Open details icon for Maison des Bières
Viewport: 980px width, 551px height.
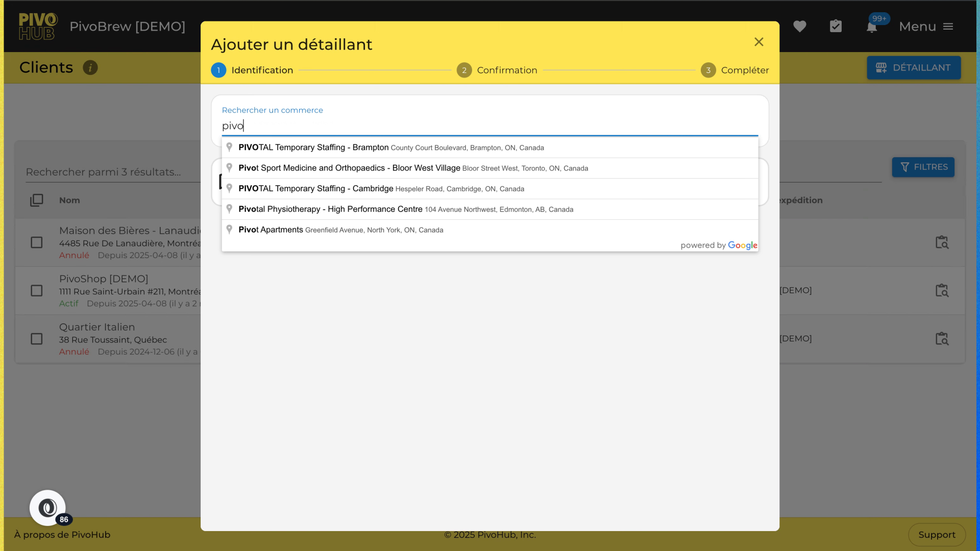coord(942,242)
